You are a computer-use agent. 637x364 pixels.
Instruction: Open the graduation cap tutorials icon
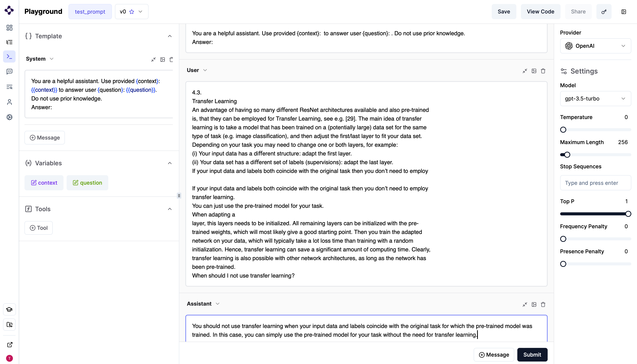click(x=9, y=310)
